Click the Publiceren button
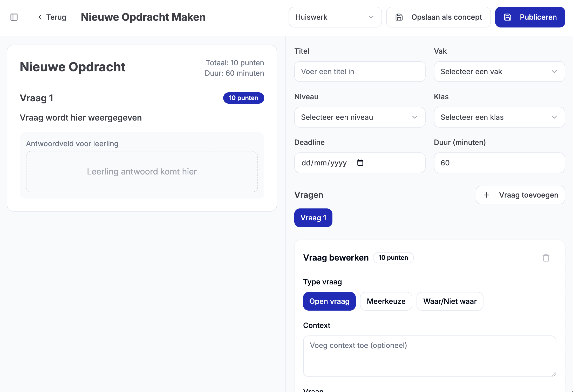This screenshot has width=573, height=392. click(530, 17)
